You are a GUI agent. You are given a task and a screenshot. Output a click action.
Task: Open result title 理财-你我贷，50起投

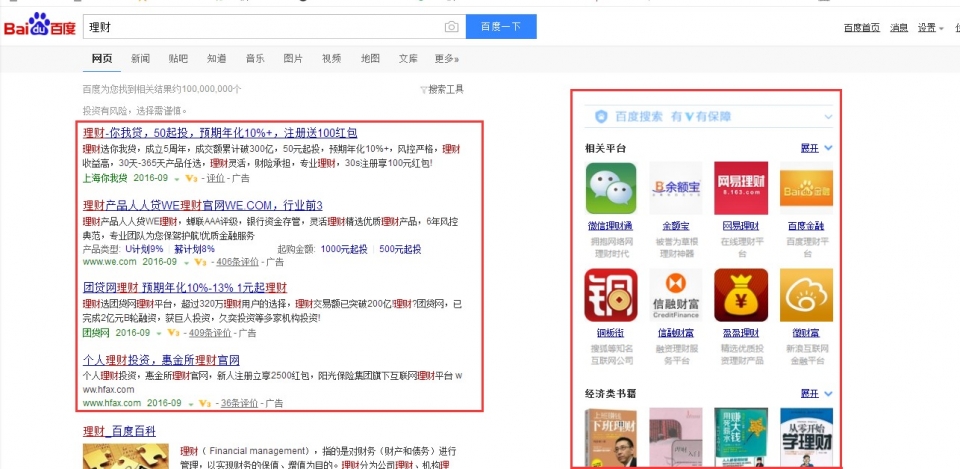[220, 133]
